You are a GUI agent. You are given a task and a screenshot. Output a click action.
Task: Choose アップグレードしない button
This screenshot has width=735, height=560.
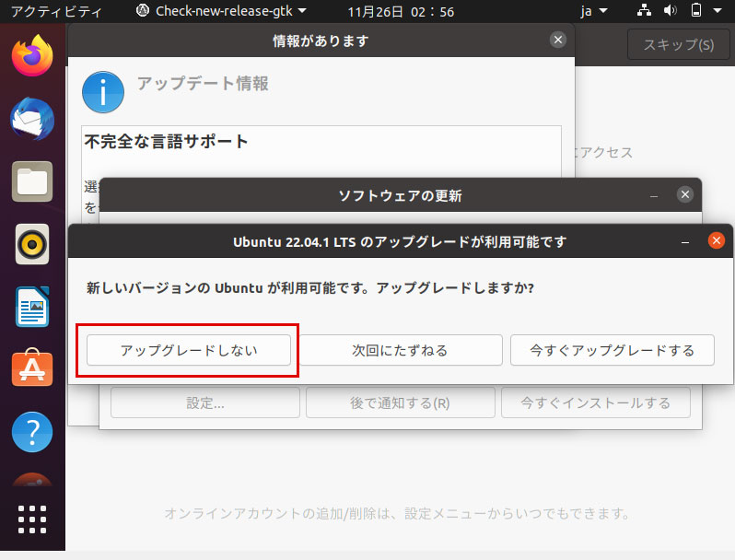(x=189, y=350)
